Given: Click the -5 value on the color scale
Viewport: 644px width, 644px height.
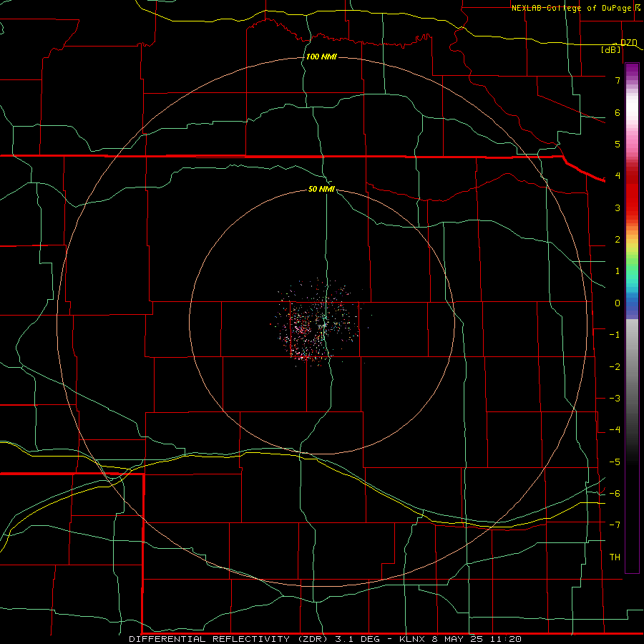Looking at the screenshot, I should coord(615,462).
